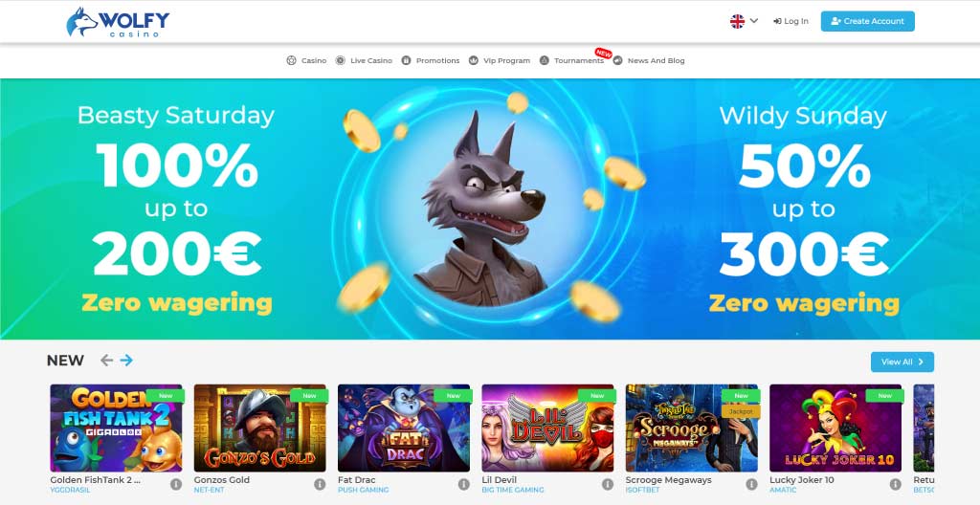
Task: Show info icon for Gonzos Gold
Action: 320,484
